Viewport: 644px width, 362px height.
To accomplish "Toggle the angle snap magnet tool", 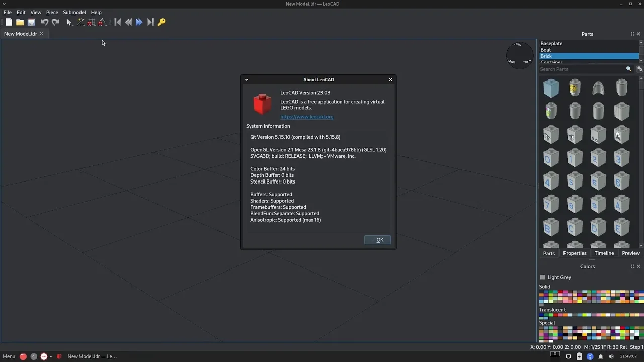I will point(102,22).
